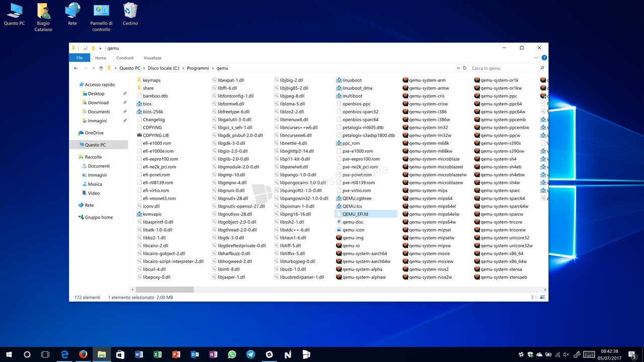Open the Home ribbon tab
The width and height of the screenshot is (644, 362).
(101, 58)
